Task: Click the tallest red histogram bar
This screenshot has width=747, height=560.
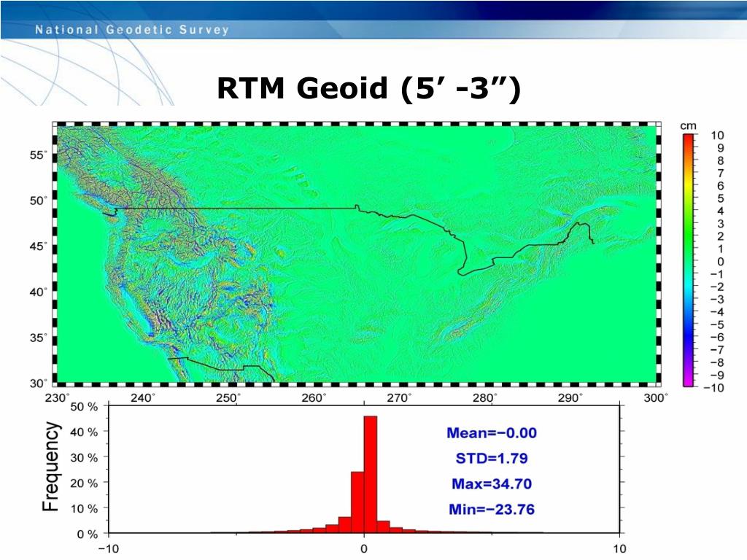Action: 370,474
